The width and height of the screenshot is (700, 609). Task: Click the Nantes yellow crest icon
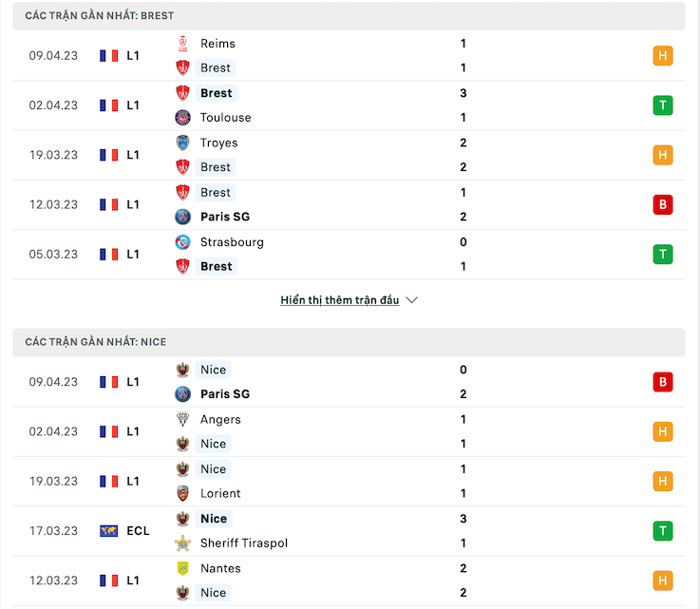pyautogui.click(x=182, y=568)
